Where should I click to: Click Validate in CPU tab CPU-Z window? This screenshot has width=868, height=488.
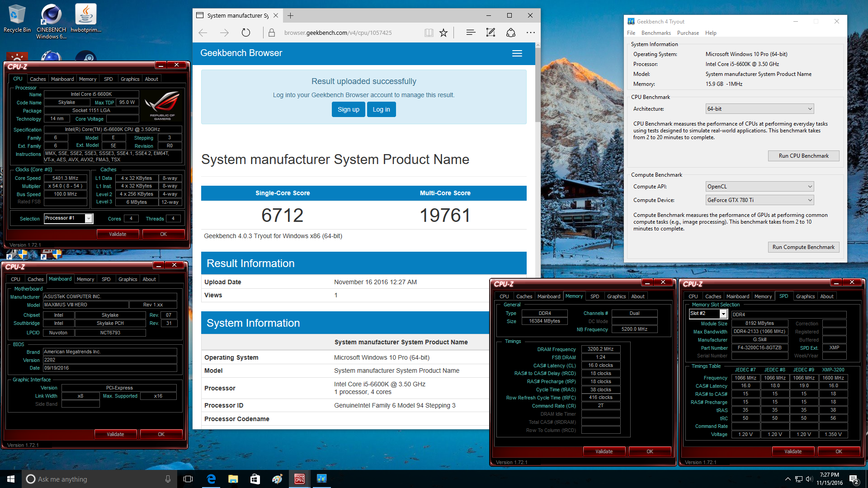click(118, 234)
